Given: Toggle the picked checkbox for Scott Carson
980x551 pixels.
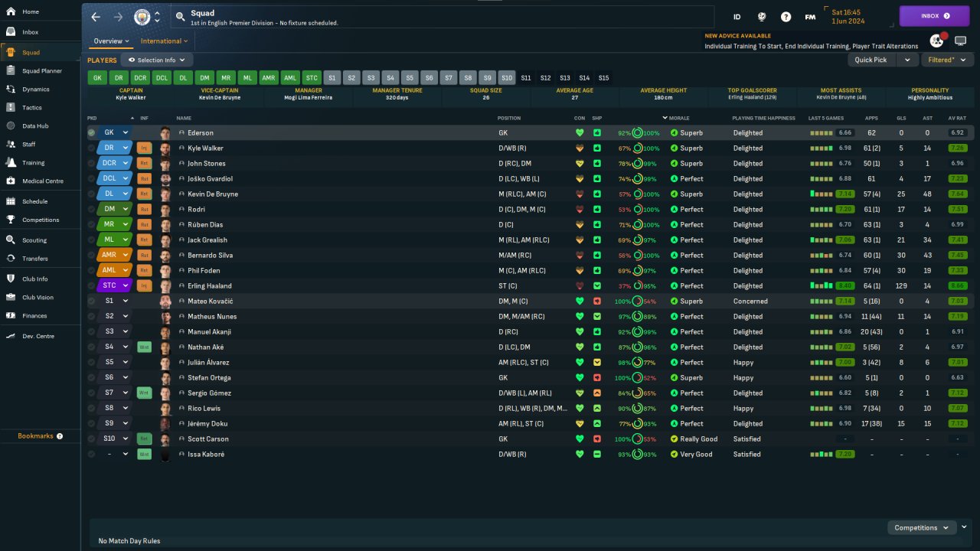Looking at the screenshot, I should 92,439.
